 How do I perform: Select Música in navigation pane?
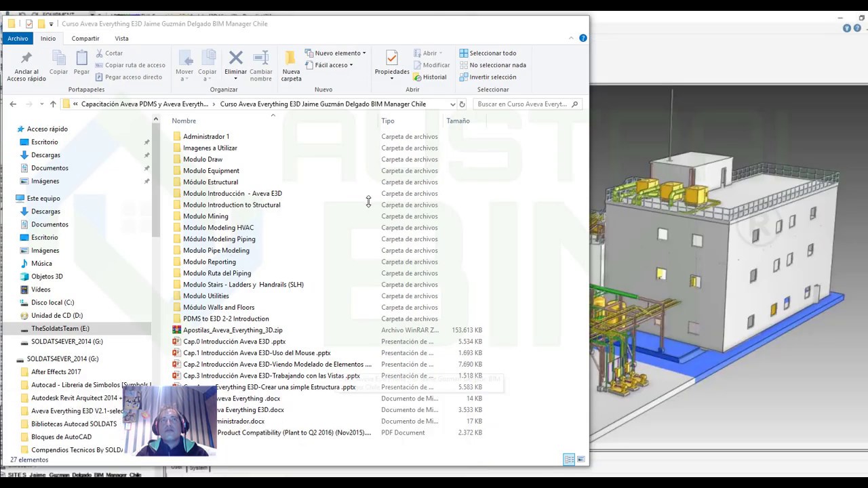41,264
